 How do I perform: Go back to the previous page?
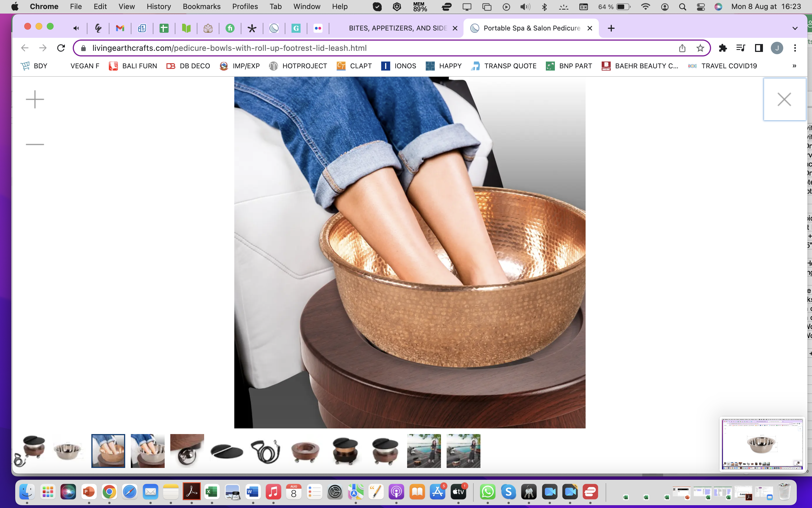(x=25, y=48)
